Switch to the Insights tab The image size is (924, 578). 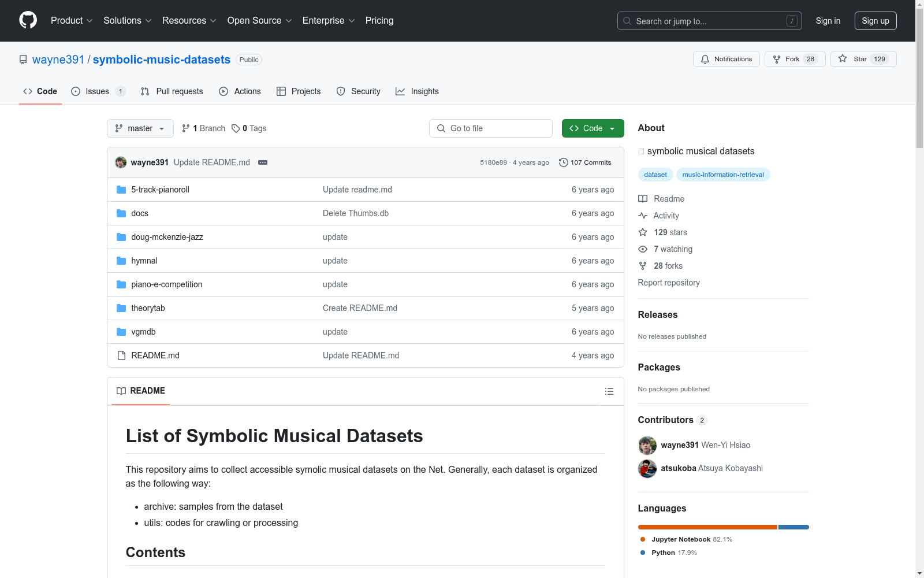417,91
